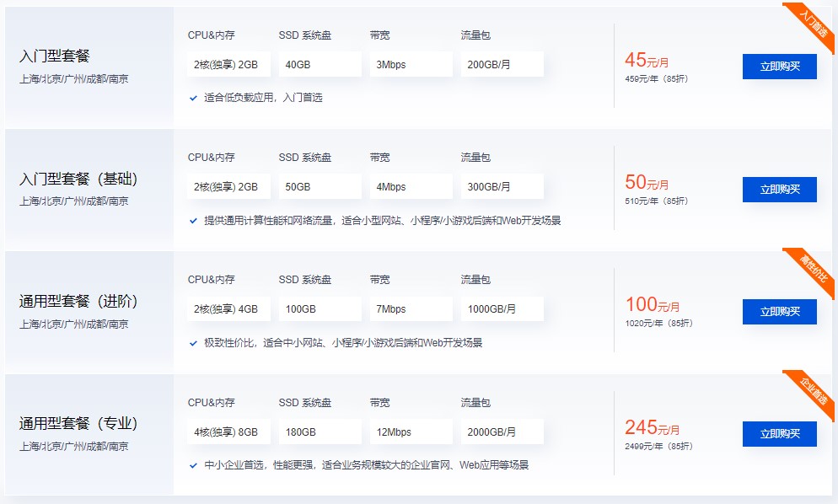The height and width of the screenshot is (504, 838).
Task: Click the 1020元/年（85折）yearly price
Action: tap(659, 324)
